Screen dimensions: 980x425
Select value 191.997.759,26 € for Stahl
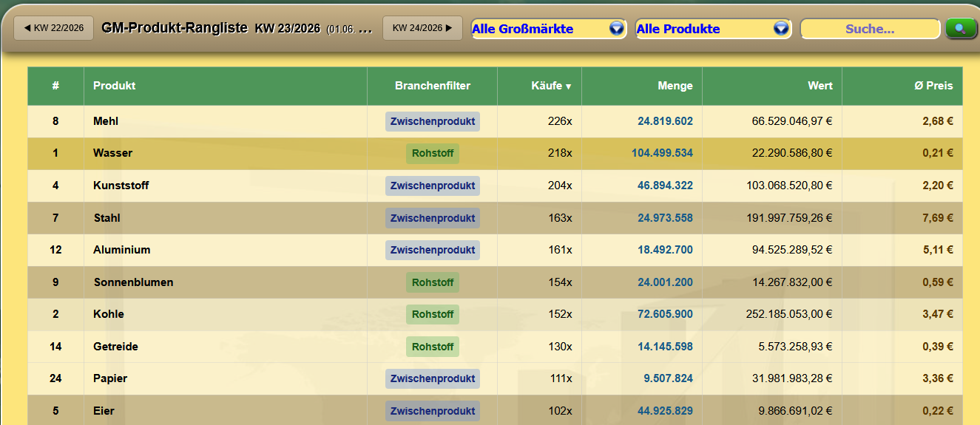(x=789, y=218)
